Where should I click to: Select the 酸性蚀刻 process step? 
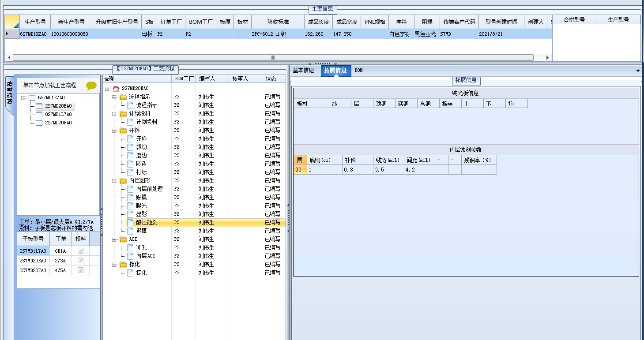coord(147,223)
